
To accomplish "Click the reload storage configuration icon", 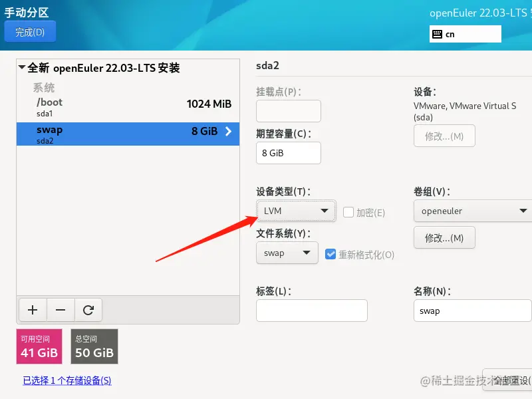I will pos(88,310).
